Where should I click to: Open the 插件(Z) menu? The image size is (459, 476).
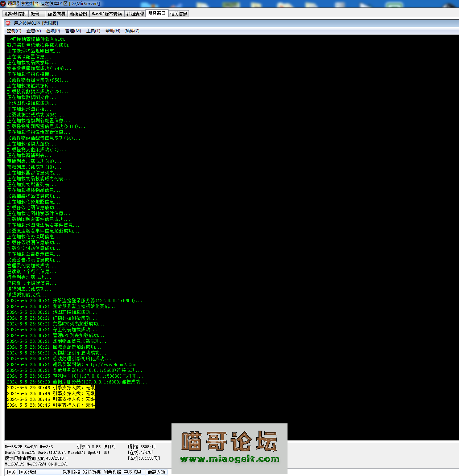pyautogui.click(x=132, y=31)
